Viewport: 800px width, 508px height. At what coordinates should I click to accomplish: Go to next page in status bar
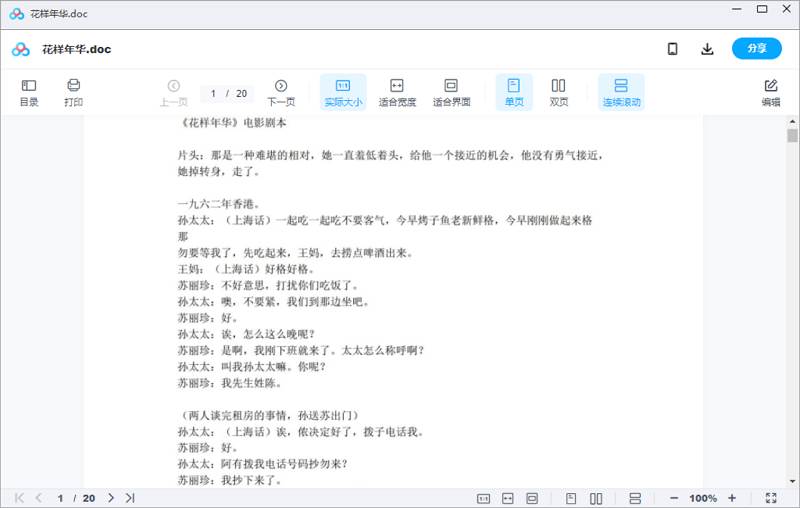pyautogui.click(x=111, y=498)
